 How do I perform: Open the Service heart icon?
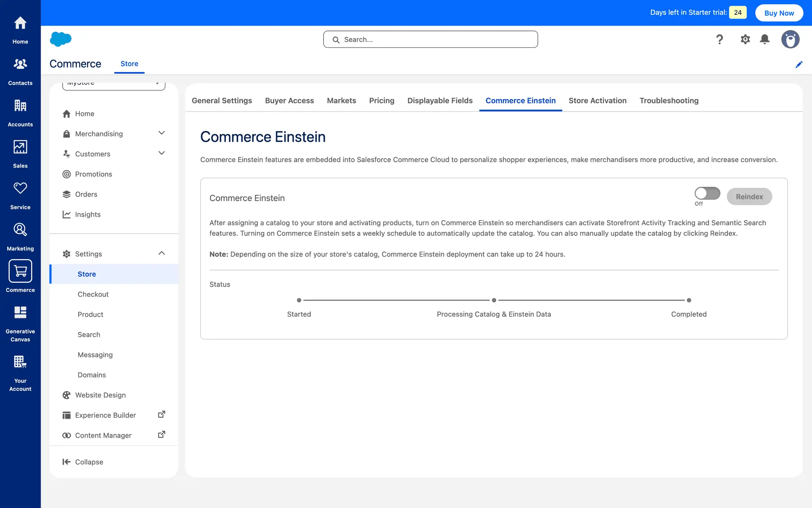coord(20,188)
